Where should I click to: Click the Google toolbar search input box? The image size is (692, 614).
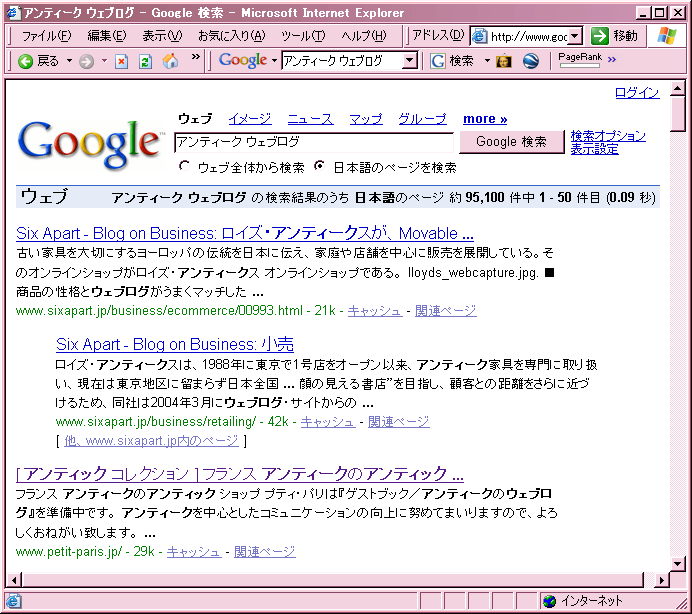[x=342, y=60]
